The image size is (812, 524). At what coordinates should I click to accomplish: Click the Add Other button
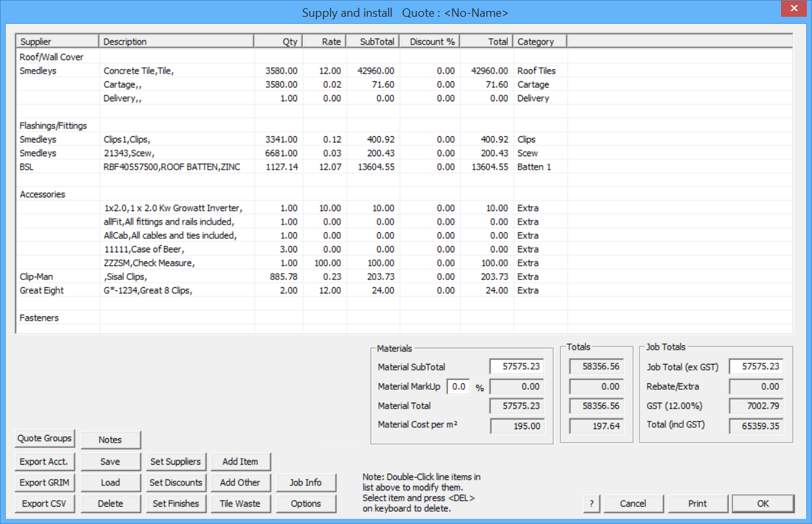[x=240, y=482]
